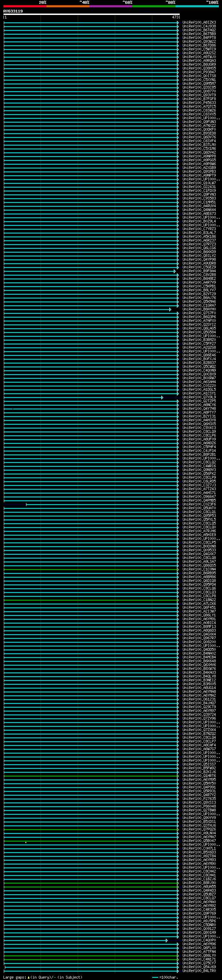
Task: Select label UniRef100_A6SAH4
Action: (x=199, y=382)
